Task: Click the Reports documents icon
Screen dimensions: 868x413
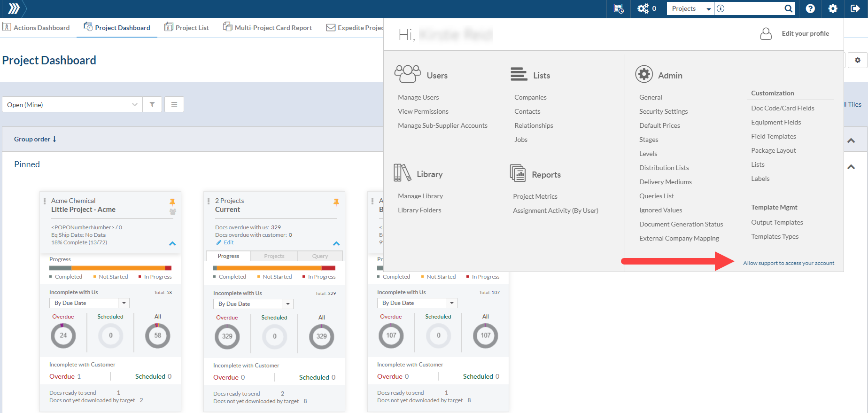Action: 518,173
